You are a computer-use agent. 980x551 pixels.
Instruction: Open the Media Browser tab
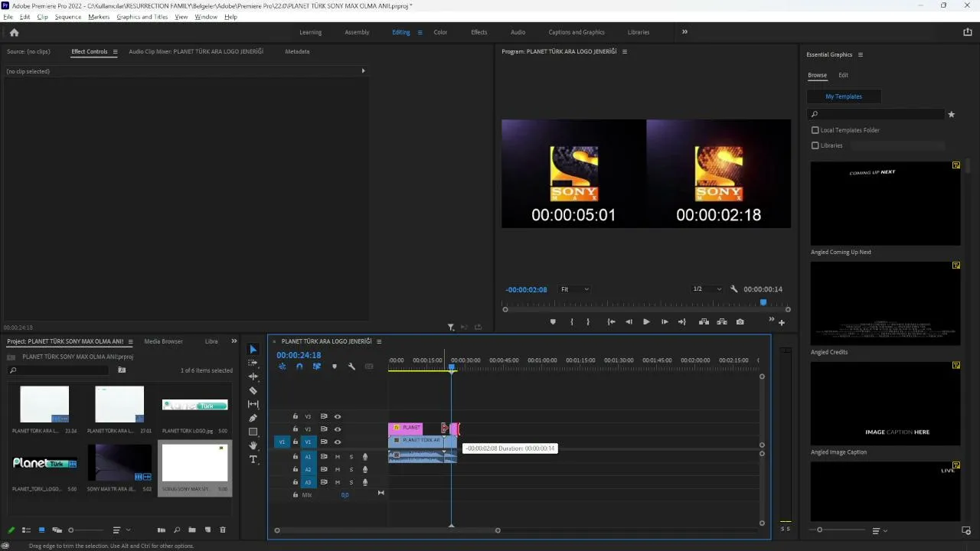pyautogui.click(x=163, y=341)
